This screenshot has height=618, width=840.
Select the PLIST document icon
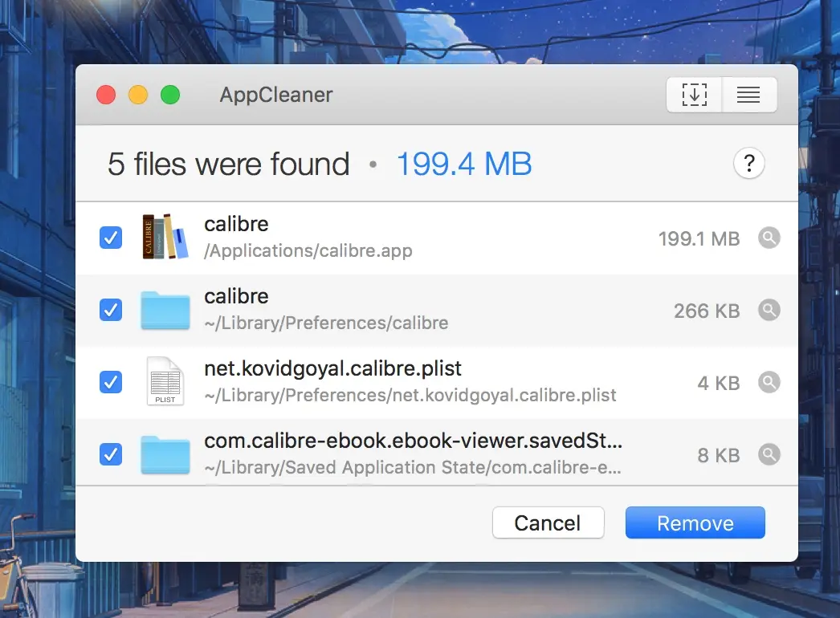click(x=165, y=381)
